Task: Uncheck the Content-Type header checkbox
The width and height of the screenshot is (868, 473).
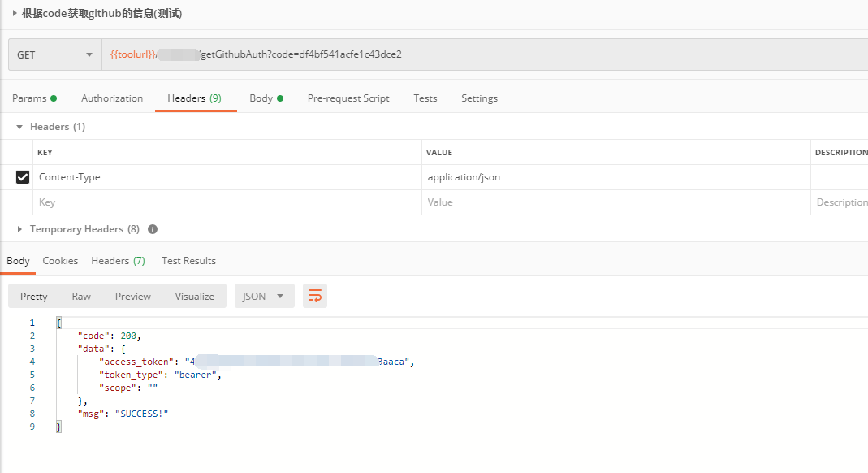Action: (x=23, y=177)
